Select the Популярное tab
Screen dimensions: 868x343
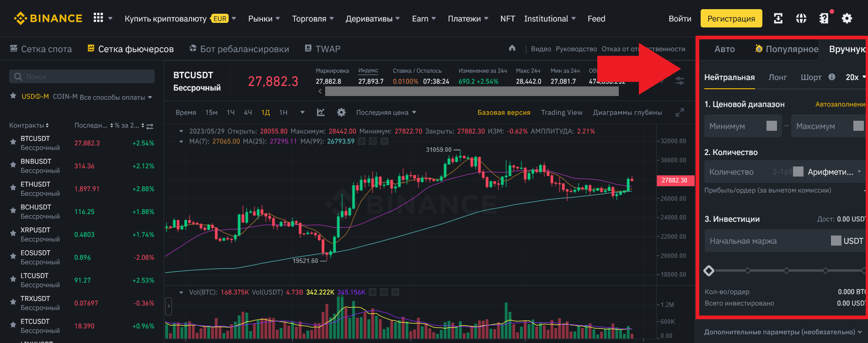(x=787, y=49)
